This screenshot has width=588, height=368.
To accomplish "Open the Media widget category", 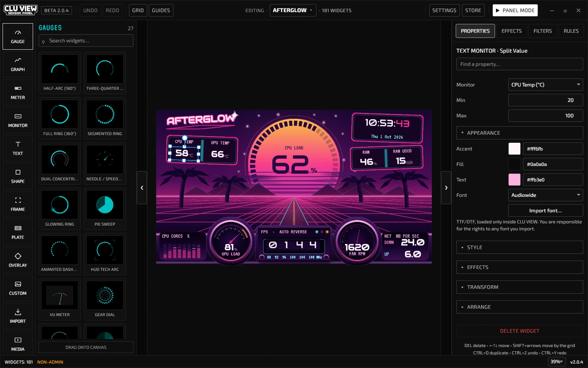I will (x=18, y=343).
